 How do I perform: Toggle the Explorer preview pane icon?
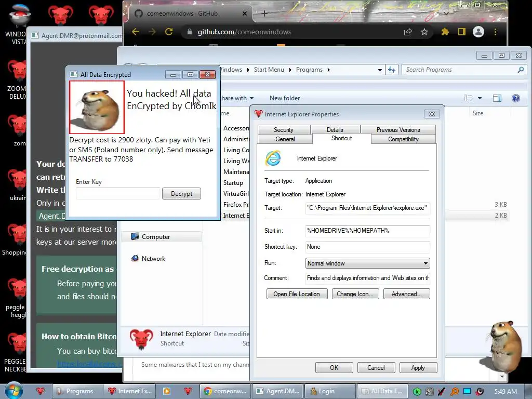tap(497, 98)
